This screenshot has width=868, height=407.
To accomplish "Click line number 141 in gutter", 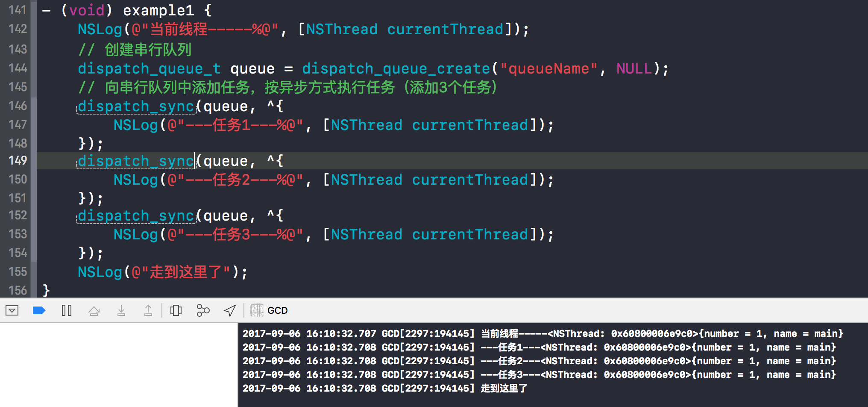I will [18, 10].
